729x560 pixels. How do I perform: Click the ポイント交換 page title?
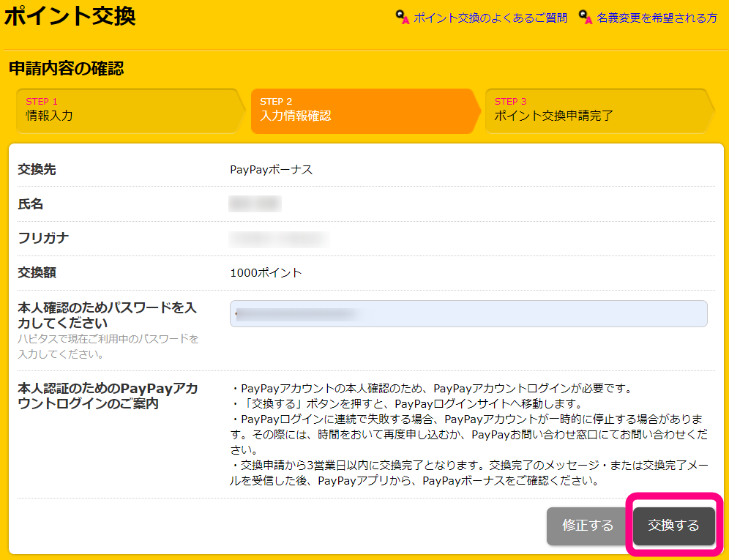click(x=70, y=16)
